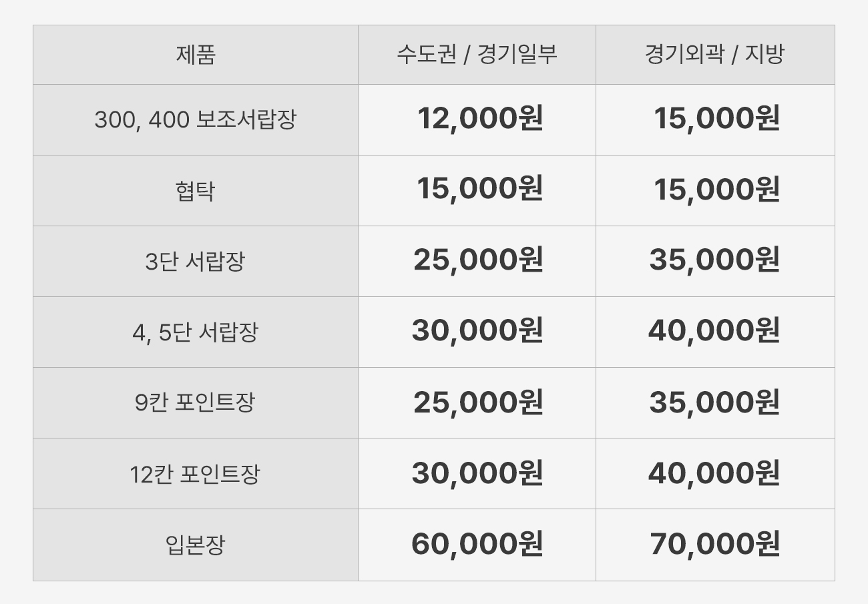
Task: Click 12칸 포인트장's 30,000원 price
Action: pyautogui.click(x=477, y=474)
